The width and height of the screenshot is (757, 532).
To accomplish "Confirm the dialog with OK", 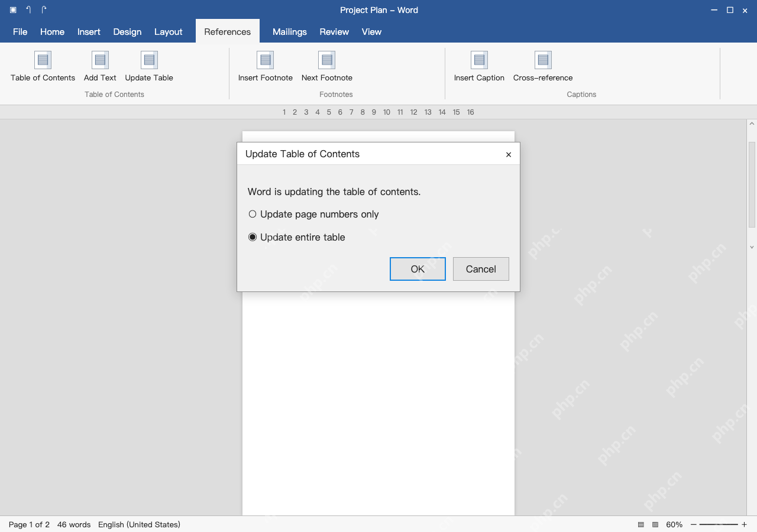I will coord(418,269).
